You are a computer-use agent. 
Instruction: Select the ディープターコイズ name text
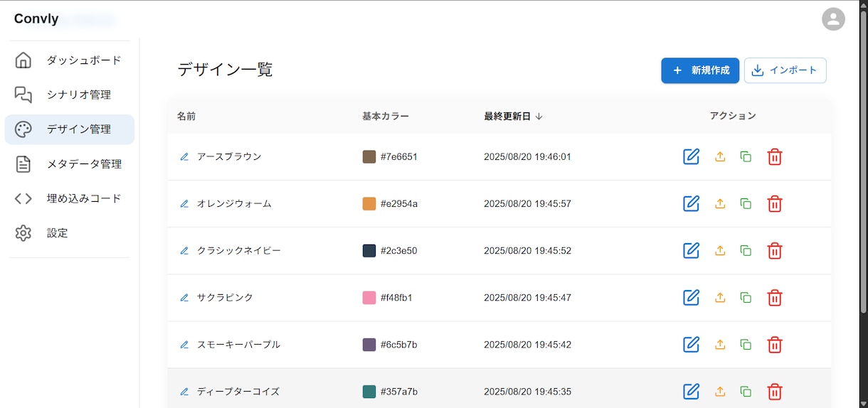pos(238,391)
